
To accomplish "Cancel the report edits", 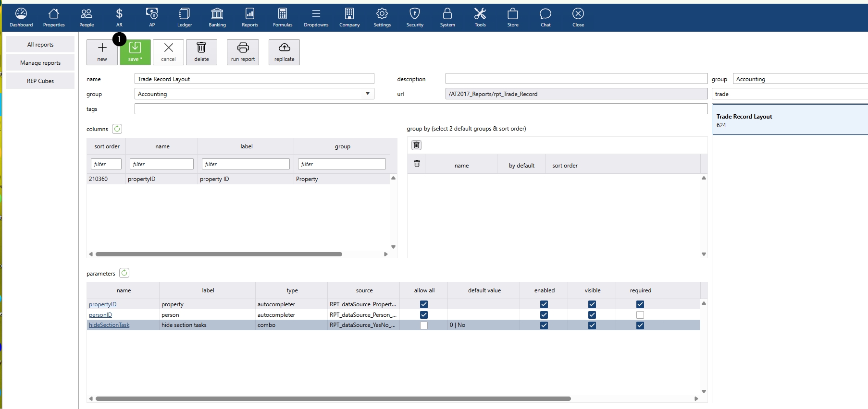I will click(x=168, y=52).
